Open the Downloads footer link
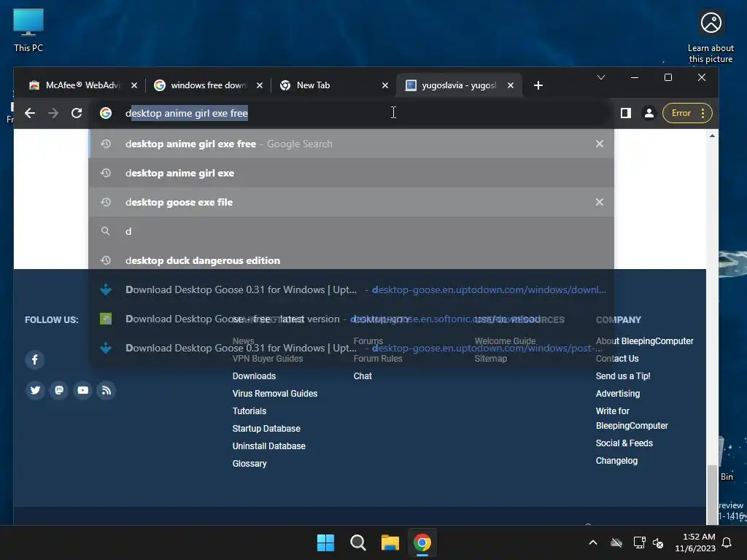The width and height of the screenshot is (747, 560). [x=254, y=376]
